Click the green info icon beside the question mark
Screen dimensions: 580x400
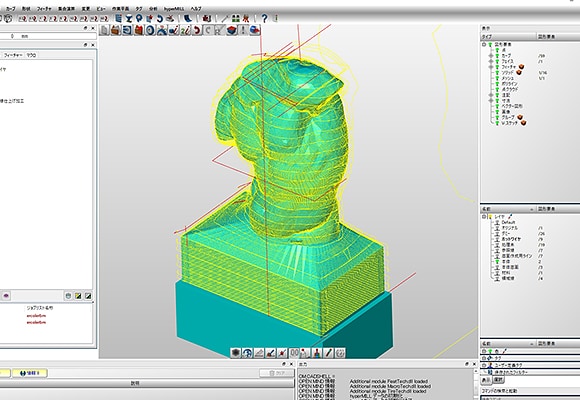[x=275, y=18]
